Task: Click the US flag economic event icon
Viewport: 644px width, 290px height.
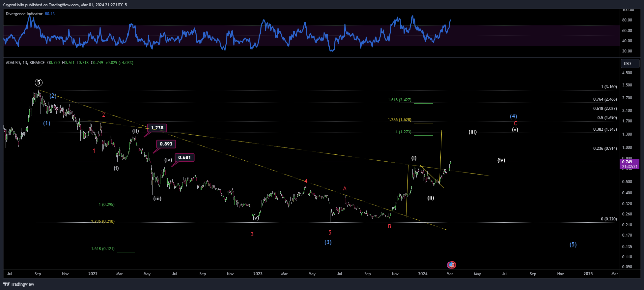Action: [x=451, y=265]
